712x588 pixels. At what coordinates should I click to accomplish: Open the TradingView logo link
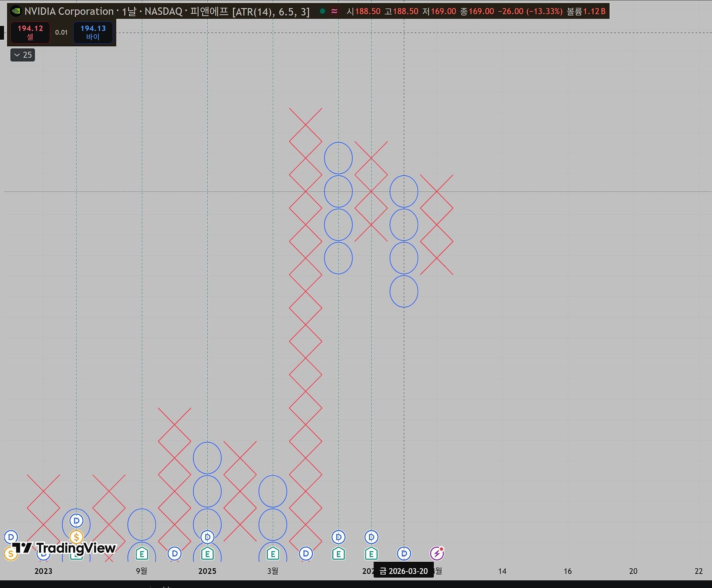(x=65, y=548)
